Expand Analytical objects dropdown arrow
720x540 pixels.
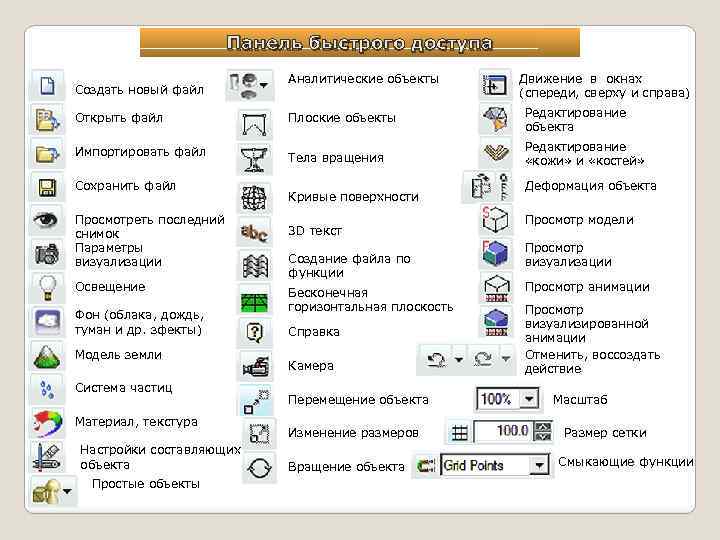[264, 85]
